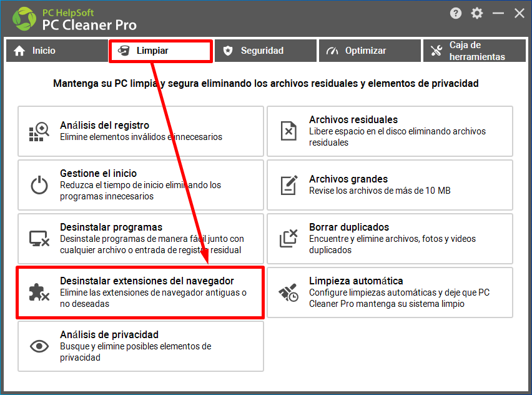This screenshot has width=532, height=395.
Task: Open Limpieza automática
Action: click(390, 292)
